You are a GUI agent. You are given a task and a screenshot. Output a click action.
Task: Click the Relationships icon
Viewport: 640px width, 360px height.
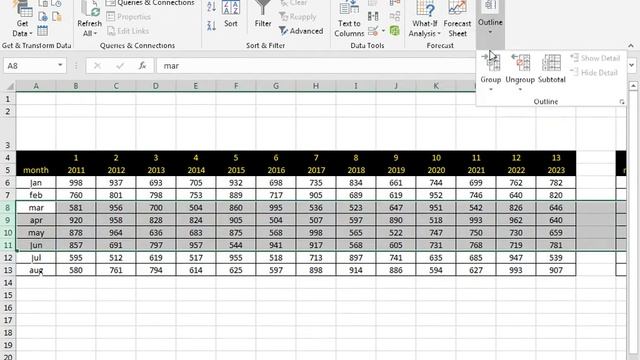click(395, 17)
